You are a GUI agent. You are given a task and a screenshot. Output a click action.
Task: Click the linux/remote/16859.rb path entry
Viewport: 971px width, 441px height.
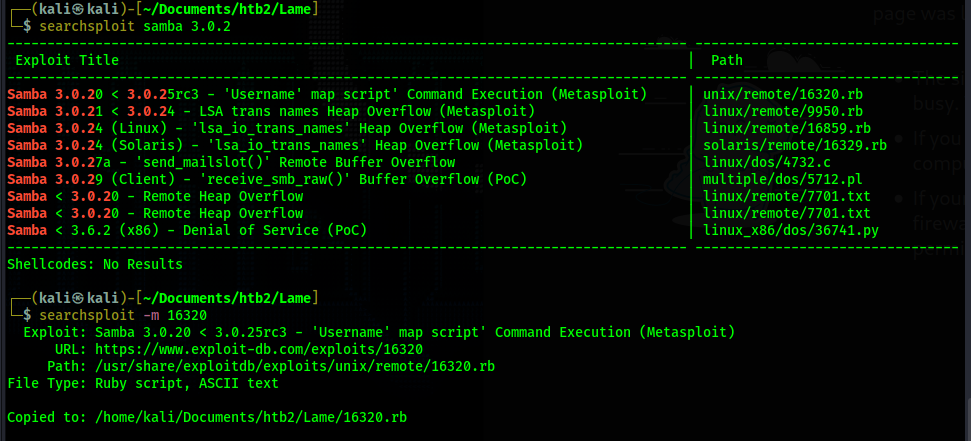tap(787, 129)
